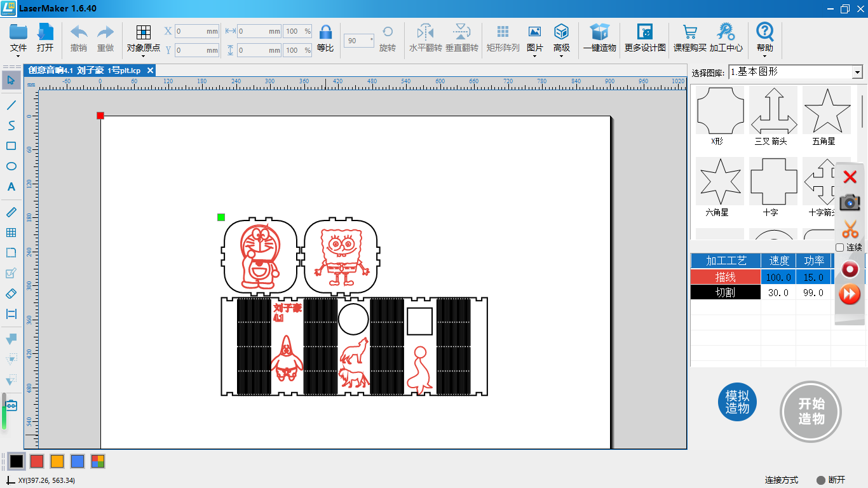The image size is (868, 488).
Task: Close the 创意音响 document tab
Action: (151, 70)
